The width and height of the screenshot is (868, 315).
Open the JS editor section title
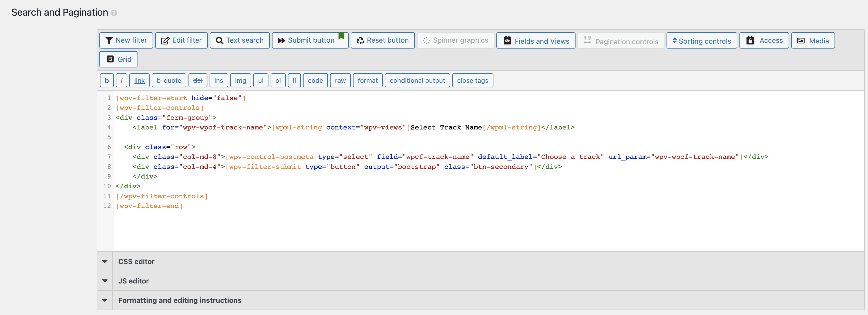(x=133, y=281)
